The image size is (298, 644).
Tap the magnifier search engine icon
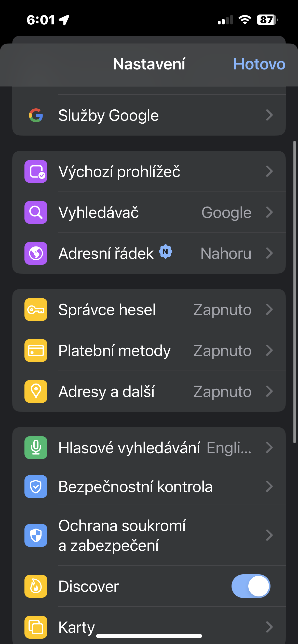click(36, 212)
